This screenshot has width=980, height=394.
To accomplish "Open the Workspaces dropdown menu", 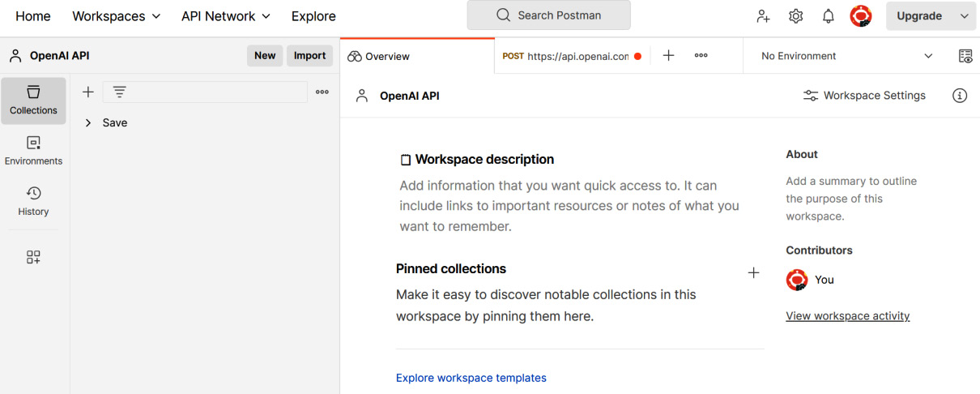I will click(x=117, y=16).
